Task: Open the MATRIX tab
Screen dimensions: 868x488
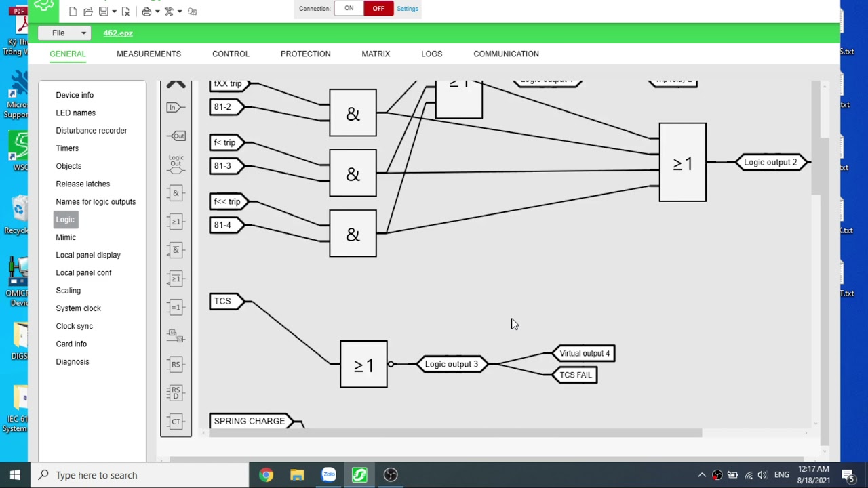Action: [x=376, y=54]
